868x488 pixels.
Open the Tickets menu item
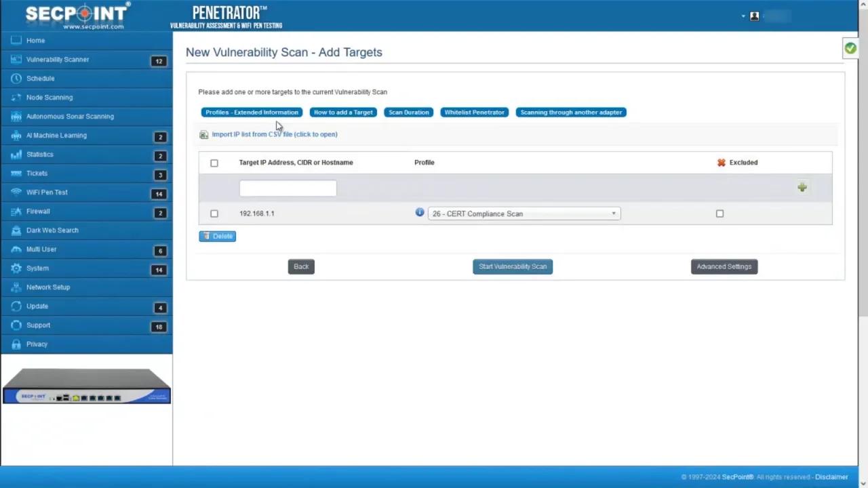point(37,173)
